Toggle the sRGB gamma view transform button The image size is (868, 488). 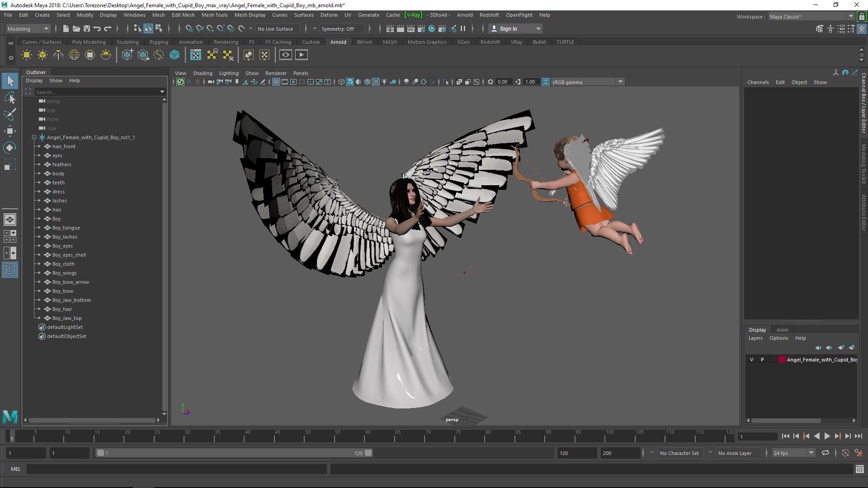click(546, 82)
